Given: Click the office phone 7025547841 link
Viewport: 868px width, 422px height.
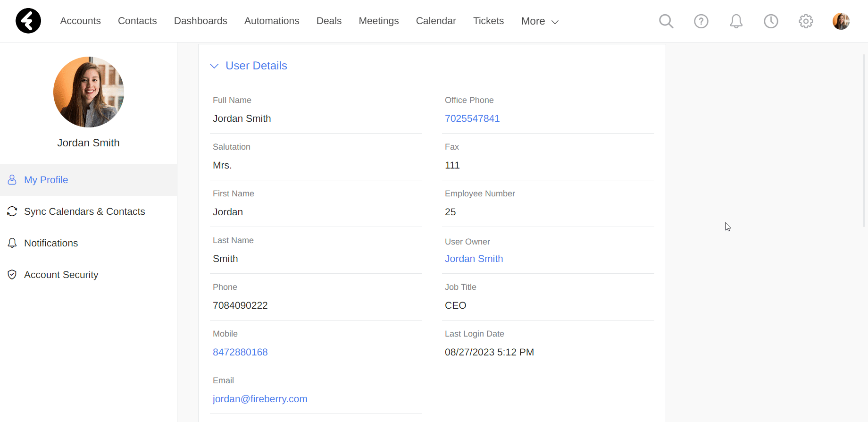Looking at the screenshot, I should coord(472,118).
